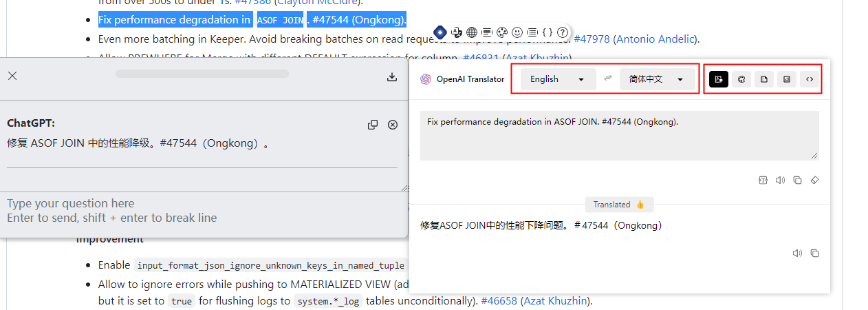Click the 'true' inline code text
Viewport: 868px width, 310px height.
pos(182,301)
